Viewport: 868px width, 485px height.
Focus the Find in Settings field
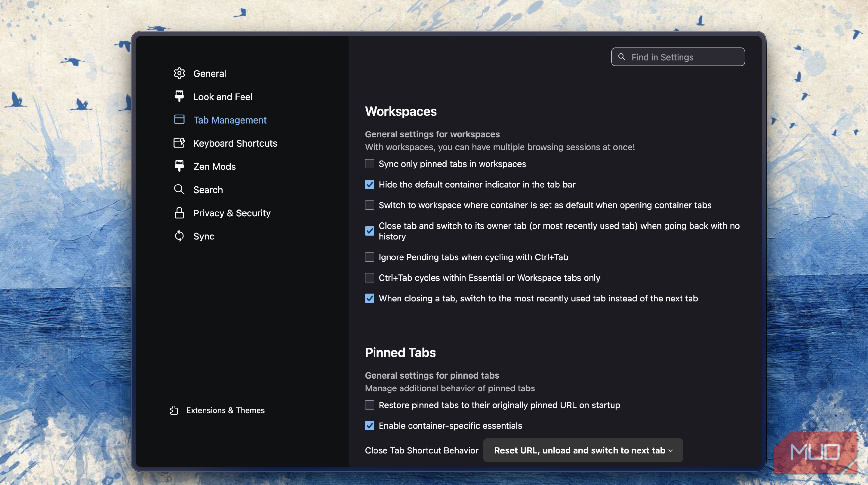tap(678, 57)
